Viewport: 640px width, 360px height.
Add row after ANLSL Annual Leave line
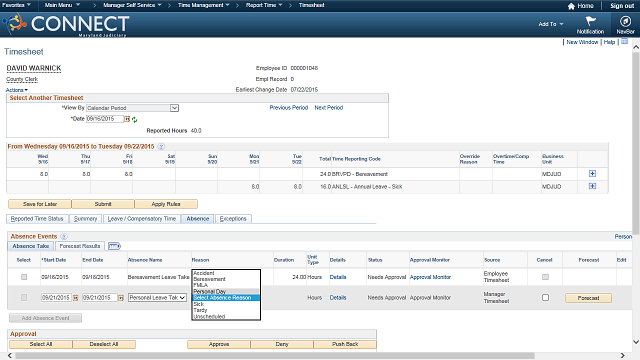point(592,186)
